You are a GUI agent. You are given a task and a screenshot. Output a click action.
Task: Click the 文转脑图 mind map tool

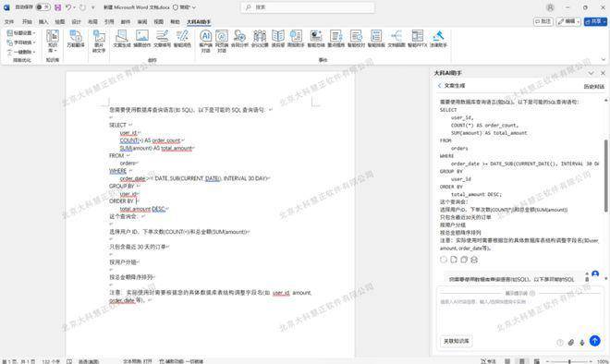pyautogui.click(x=396, y=39)
